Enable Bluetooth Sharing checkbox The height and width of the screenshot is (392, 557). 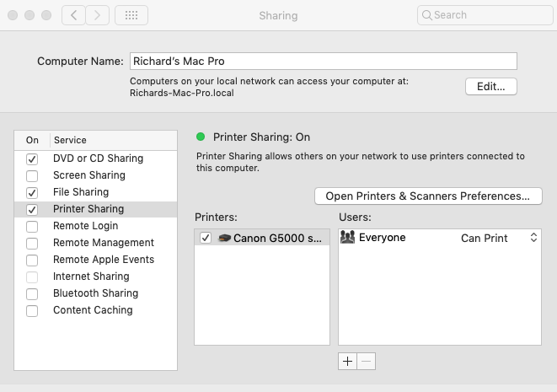click(x=32, y=294)
